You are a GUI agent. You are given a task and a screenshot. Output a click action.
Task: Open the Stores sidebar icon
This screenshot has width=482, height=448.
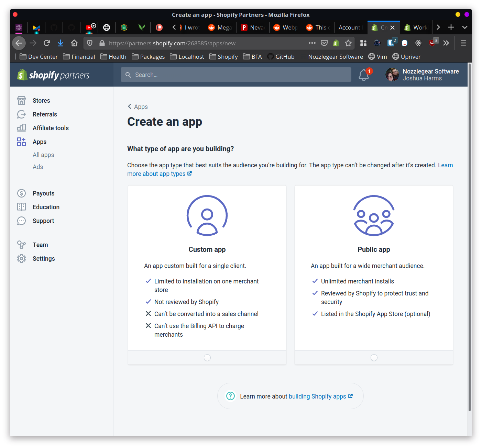pyautogui.click(x=21, y=100)
